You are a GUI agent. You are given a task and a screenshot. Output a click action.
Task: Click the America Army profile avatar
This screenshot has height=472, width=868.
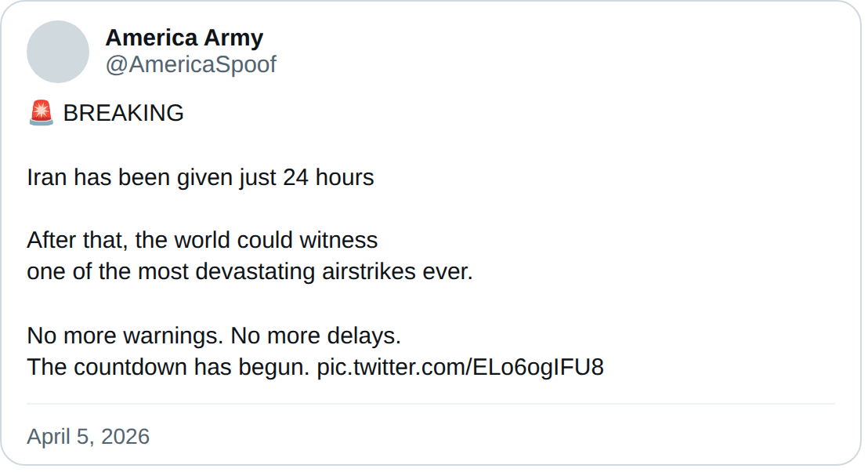click(x=58, y=52)
